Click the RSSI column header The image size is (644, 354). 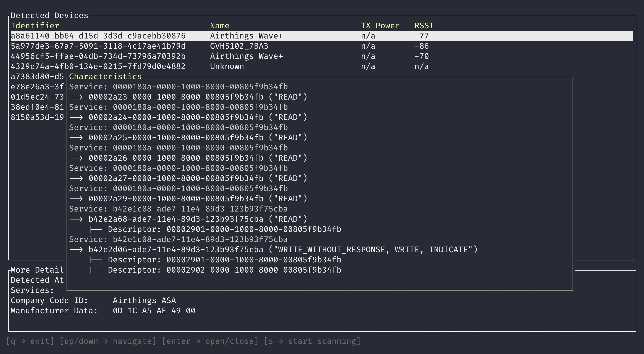(424, 26)
